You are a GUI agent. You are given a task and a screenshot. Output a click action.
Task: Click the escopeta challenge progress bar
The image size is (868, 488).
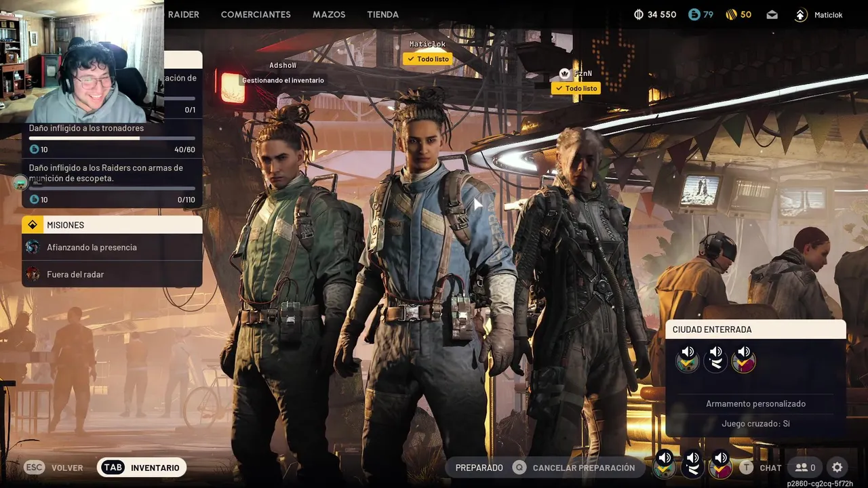tap(112, 188)
